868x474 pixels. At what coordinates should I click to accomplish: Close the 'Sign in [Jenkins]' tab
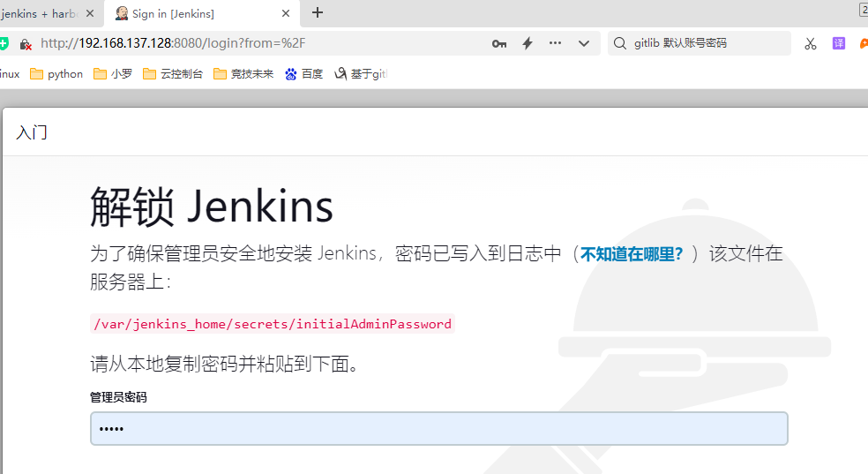point(286,13)
